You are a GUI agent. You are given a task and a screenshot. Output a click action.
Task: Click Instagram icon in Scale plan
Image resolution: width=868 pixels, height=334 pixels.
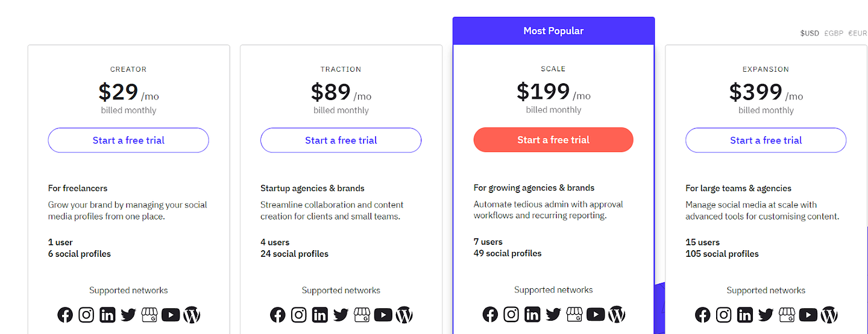tap(511, 314)
